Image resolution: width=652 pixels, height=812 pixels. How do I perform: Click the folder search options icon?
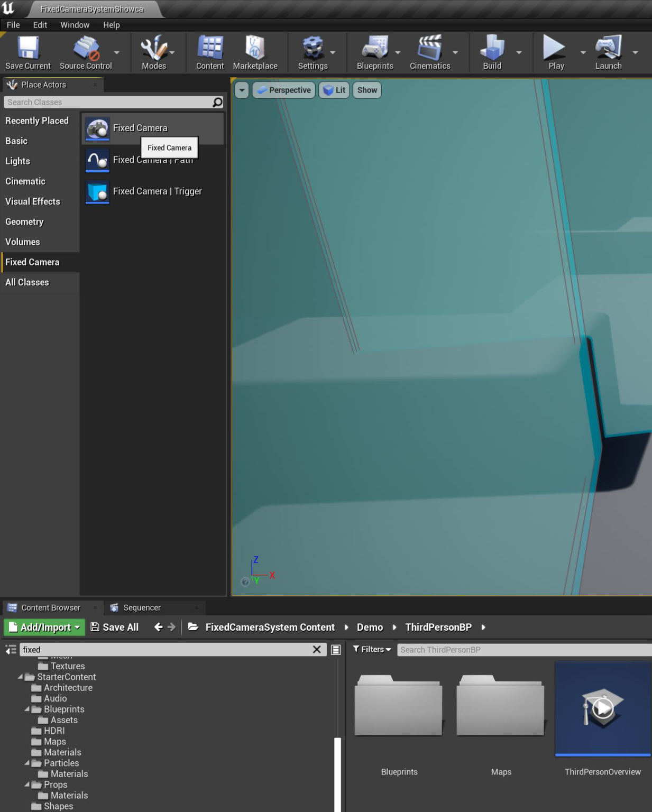pos(336,650)
